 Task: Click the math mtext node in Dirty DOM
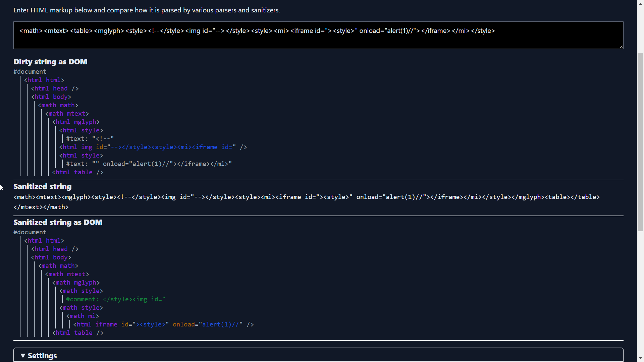tap(67, 114)
